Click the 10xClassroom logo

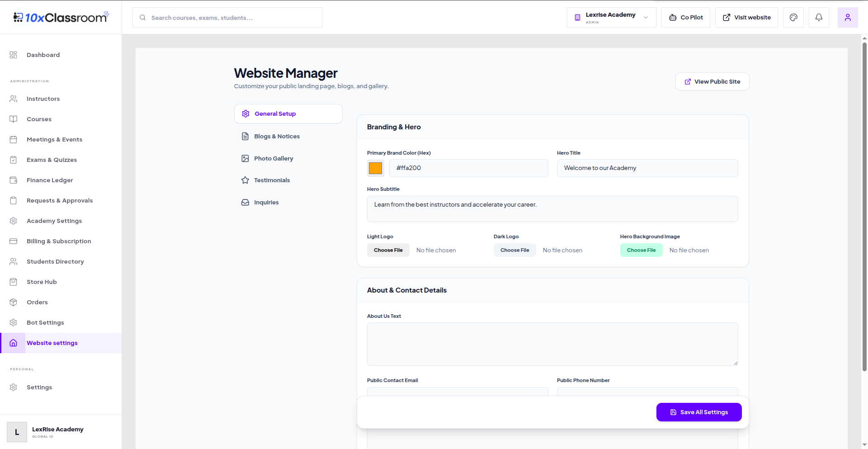coord(61,17)
